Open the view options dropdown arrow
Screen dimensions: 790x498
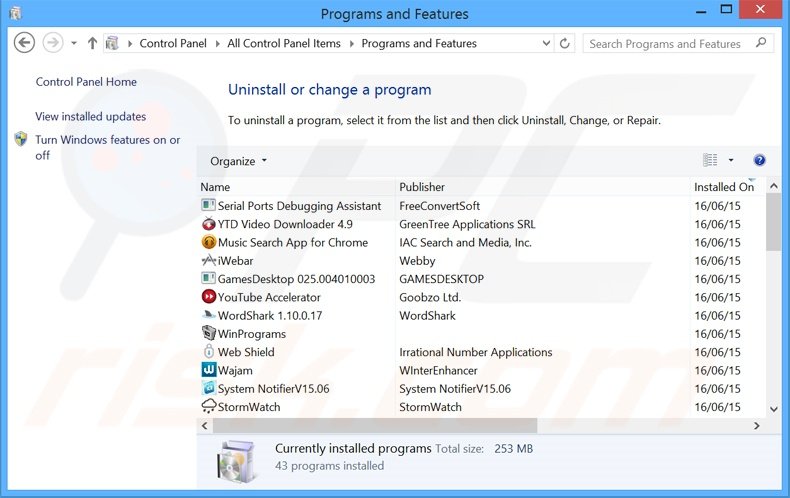pos(731,160)
